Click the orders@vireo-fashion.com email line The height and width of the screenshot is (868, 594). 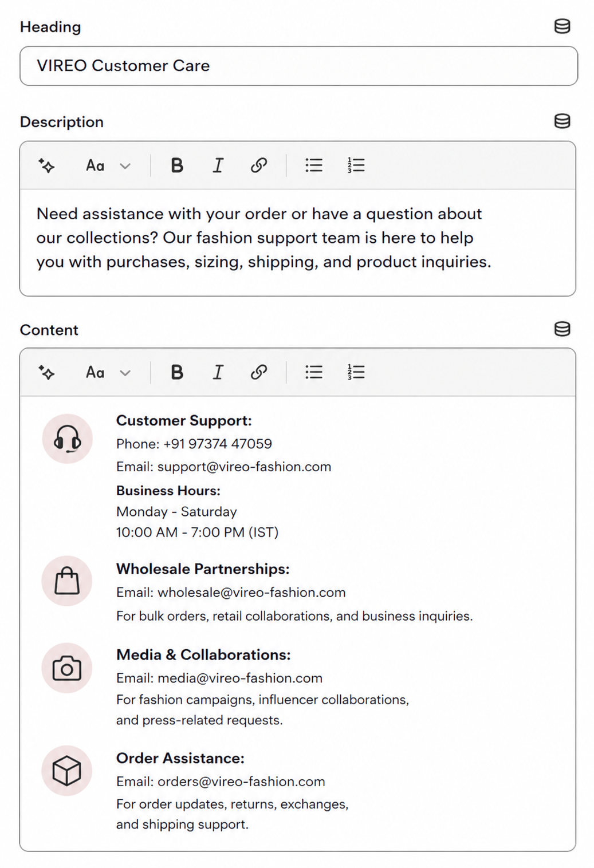221,782
